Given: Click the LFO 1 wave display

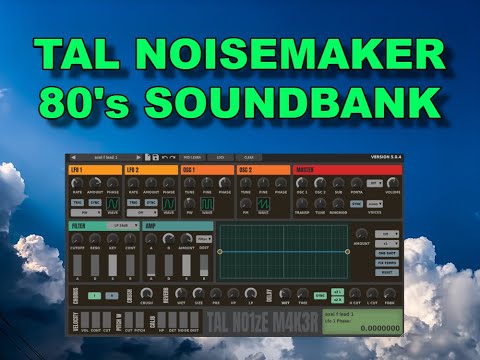Looking at the screenshot, I should coord(113,203).
